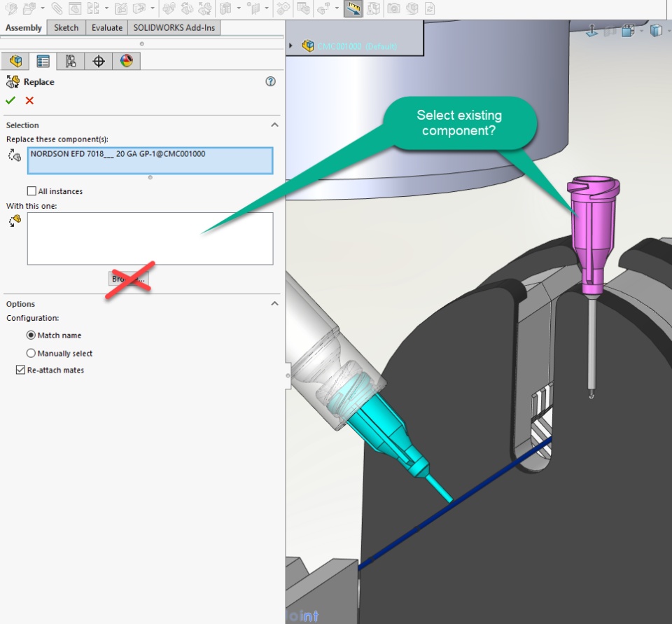Switch to the SOLIDWORKS Add-Ins tab
Viewport: 672px width, 624px height.
(x=174, y=28)
